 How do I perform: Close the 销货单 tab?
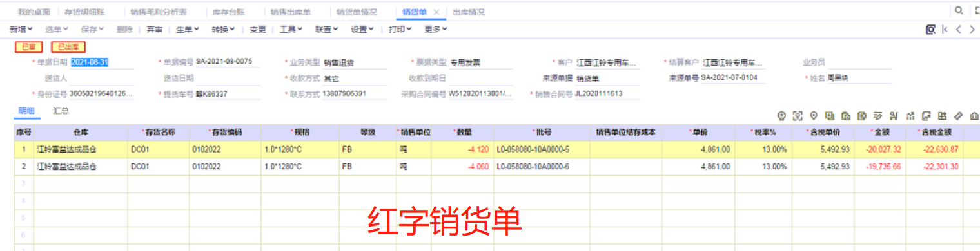coord(436,12)
